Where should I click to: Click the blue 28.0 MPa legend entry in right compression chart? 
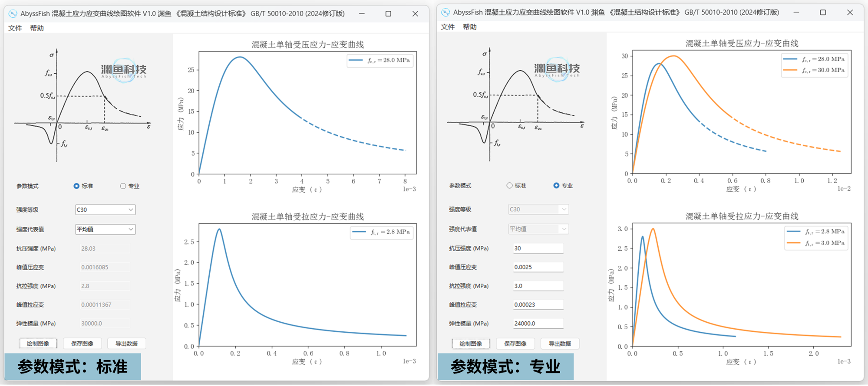click(x=814, y=59)
